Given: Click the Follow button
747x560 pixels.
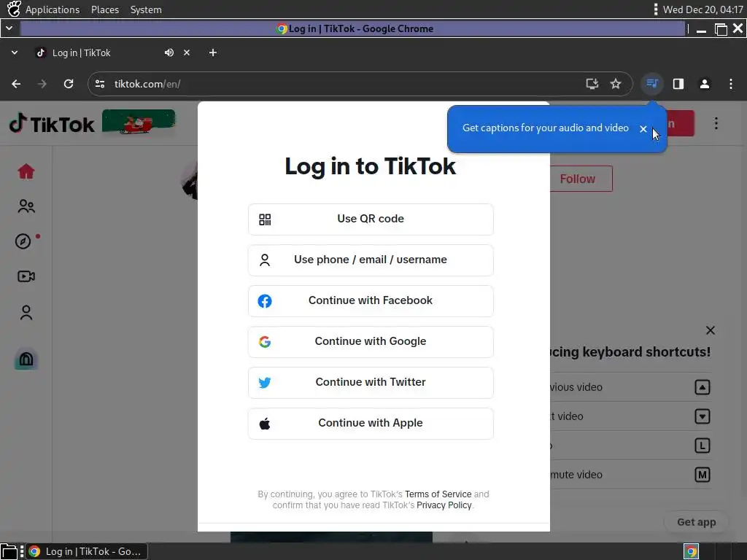Looking at the screenshot, I should pyautogui.click(x=581, y=179).
